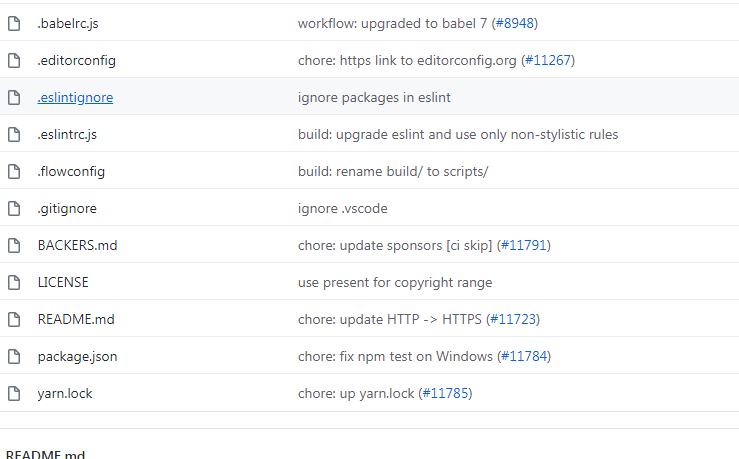Click the file icon next to .eslintrc.js
Screen dimensions: 739x459
pyautogui.click(x=14, y=134)
